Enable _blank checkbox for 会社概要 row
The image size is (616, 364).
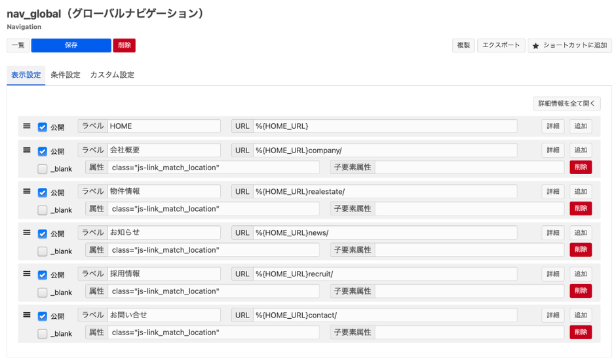click(x=43, y=169)
